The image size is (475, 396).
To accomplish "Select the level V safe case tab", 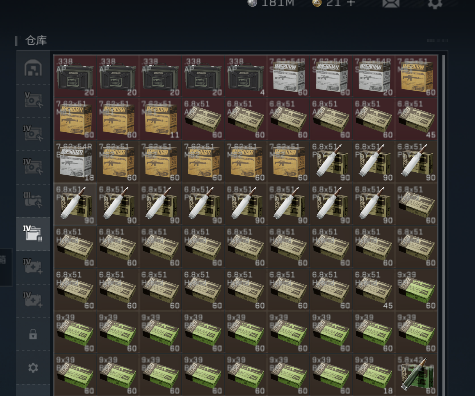I will tap(33, 100).
